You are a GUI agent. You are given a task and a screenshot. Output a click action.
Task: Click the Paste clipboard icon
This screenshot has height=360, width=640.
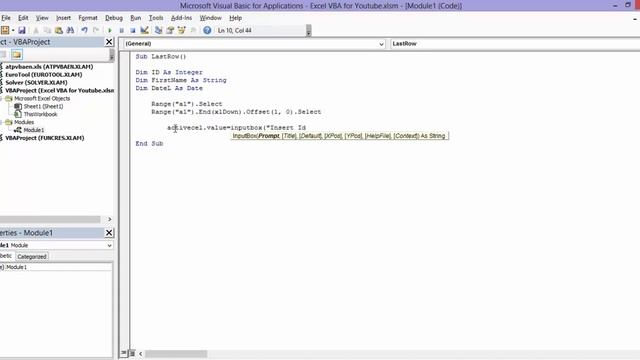[59, 30]
